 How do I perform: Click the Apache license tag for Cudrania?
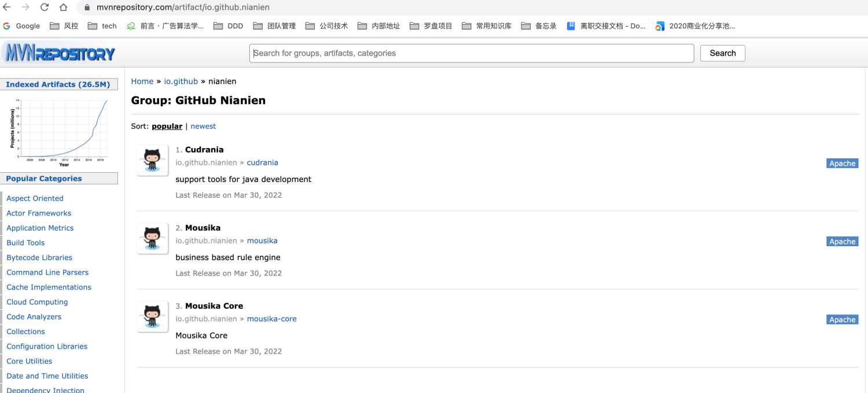[842, 164]
